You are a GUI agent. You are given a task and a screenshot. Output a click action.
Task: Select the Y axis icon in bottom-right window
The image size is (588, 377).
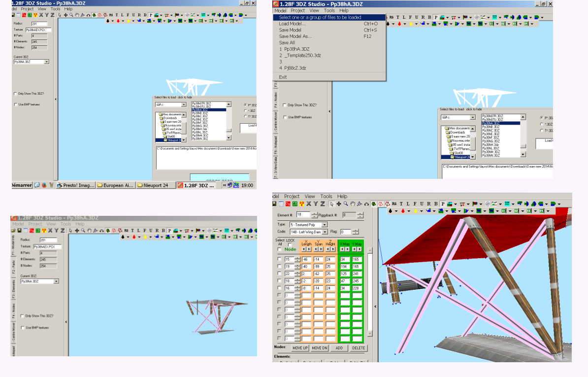(315, 204)
